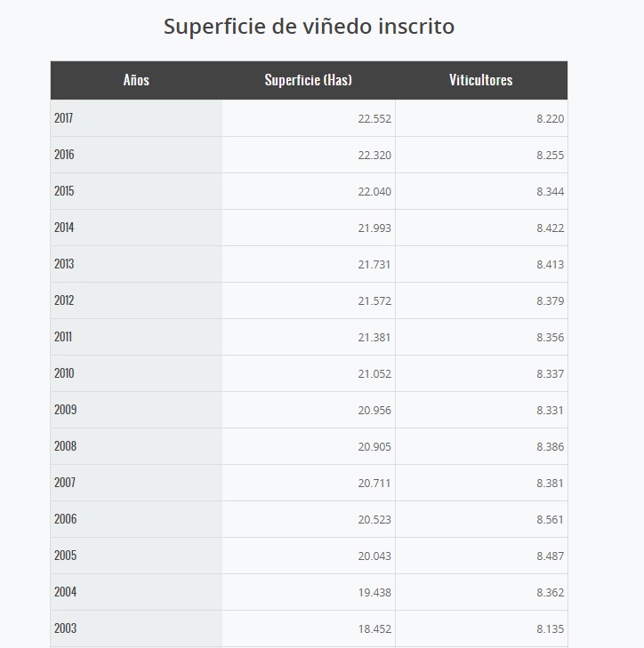This screenshot has width=644, height=648.
Task: Click the 2016 year cell
Action: coord(64,155)
